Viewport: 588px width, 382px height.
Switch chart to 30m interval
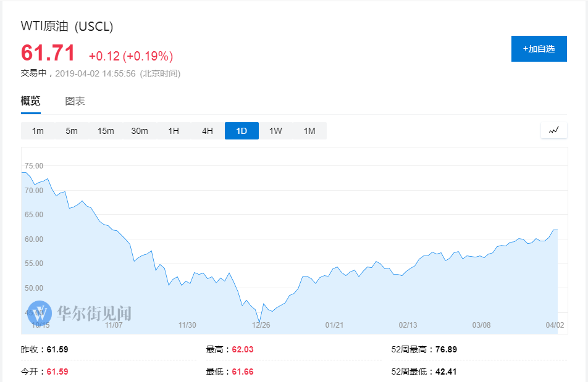140,131
